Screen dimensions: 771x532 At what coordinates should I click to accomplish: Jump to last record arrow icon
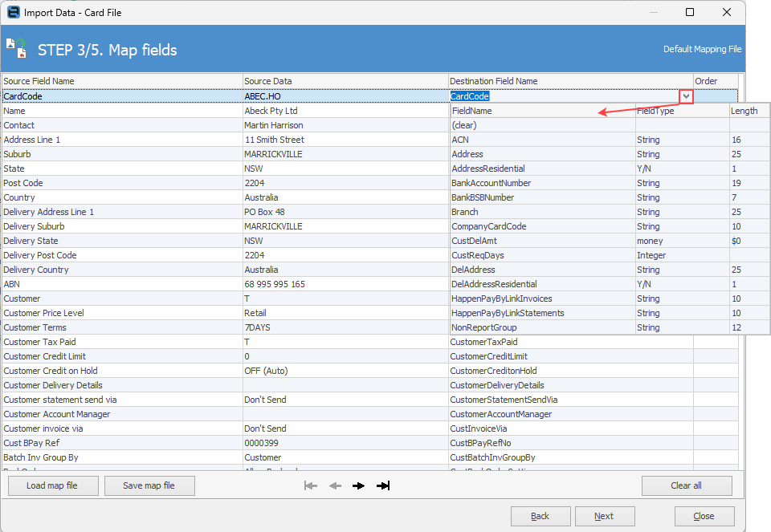pyautogui.click(x=383, y=485)
